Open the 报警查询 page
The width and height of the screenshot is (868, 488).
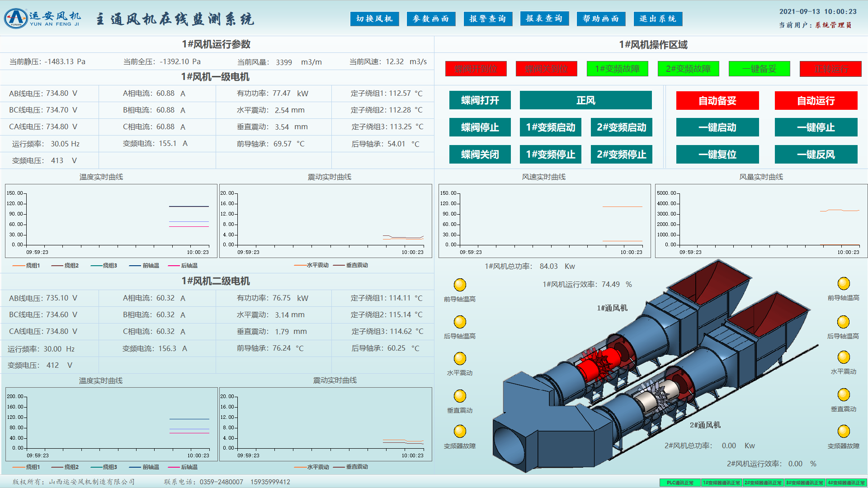[x=488, y=19]
